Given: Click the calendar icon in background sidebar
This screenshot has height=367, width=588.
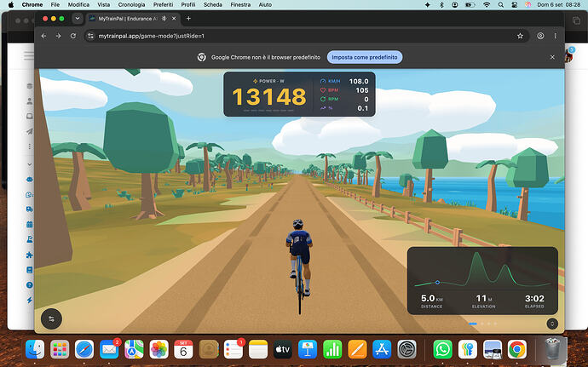Looking at the screenshot, I should (30, 225).
